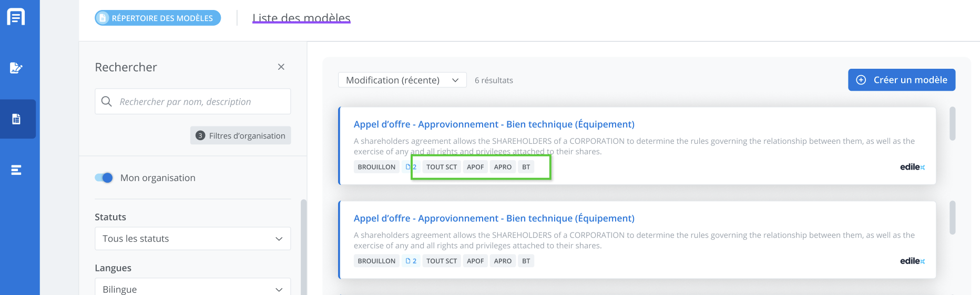Click the app logo in sidebar

[x=16, y=17]
